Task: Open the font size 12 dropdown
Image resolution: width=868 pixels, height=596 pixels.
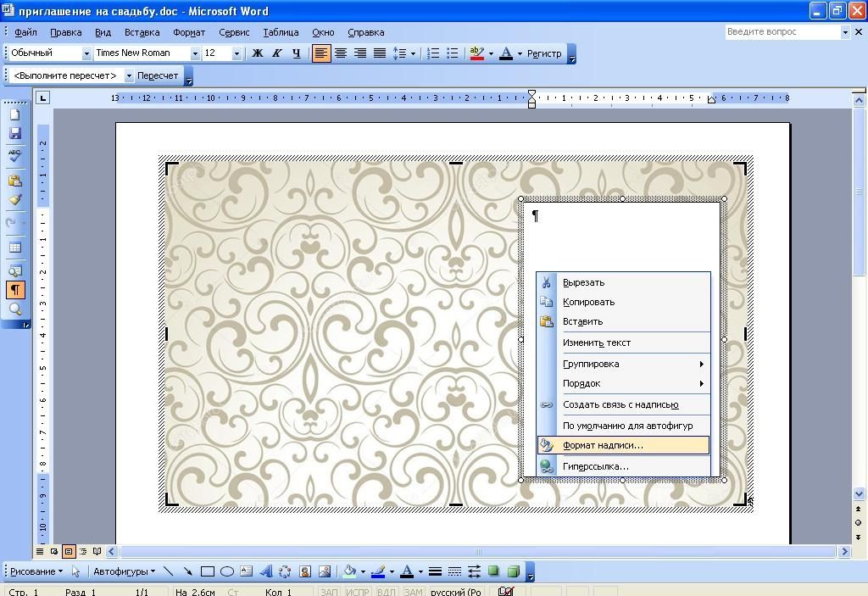Action: tap(236, 53)
